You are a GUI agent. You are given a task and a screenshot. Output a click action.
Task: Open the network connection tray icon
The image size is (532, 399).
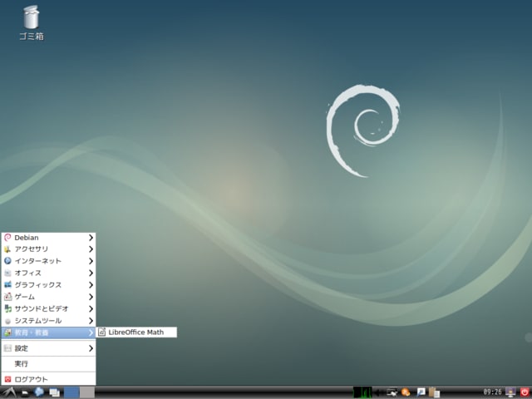point(392,392)
